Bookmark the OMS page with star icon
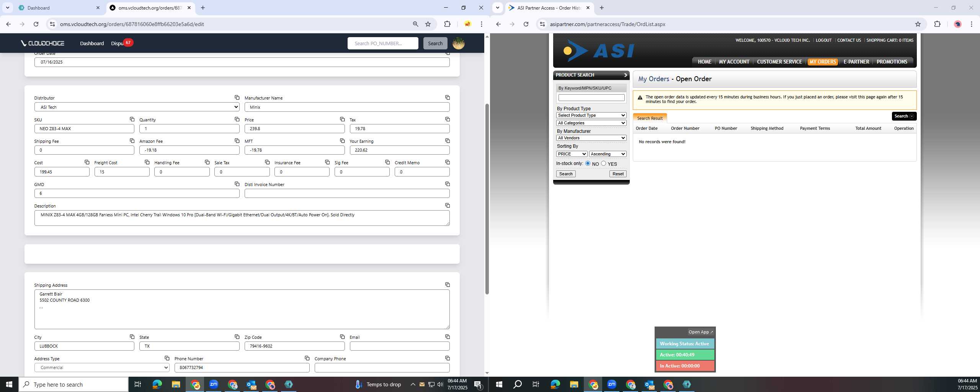 point(428,24)
